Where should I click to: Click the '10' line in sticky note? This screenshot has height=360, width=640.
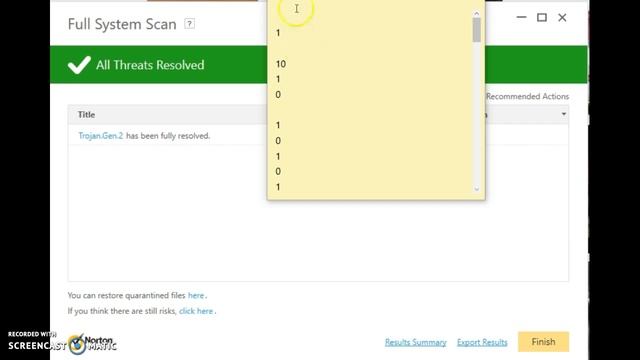tap(281, 64)
